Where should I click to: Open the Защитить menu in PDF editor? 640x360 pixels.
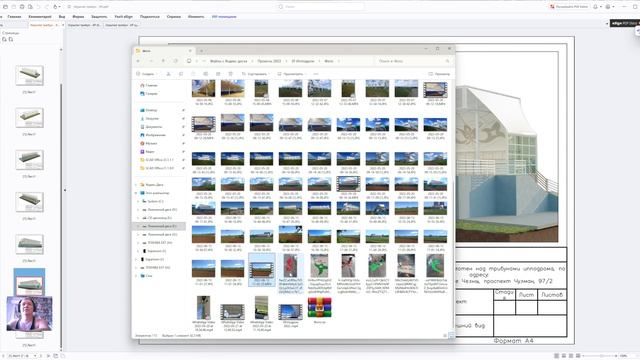[99, 17]
